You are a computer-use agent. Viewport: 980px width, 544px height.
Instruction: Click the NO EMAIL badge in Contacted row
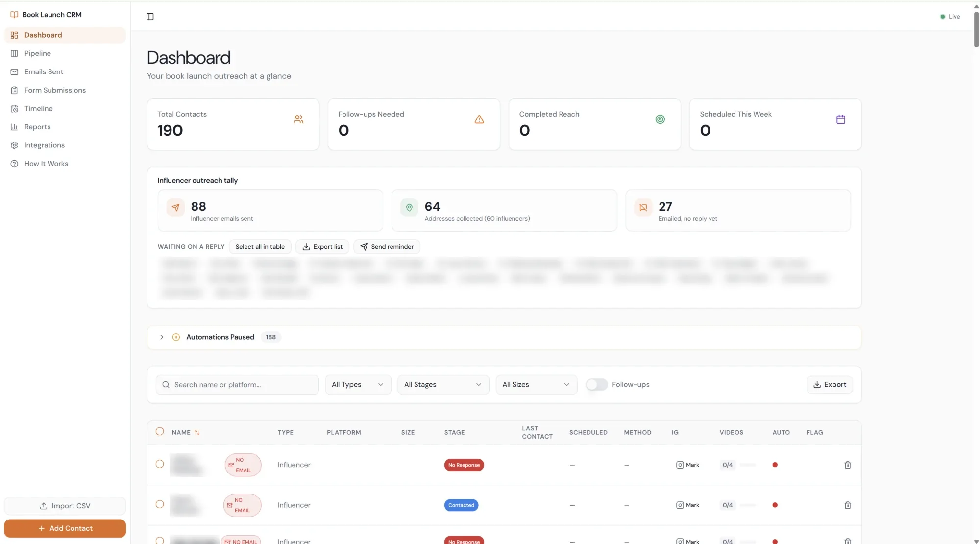tap(242, 505)
